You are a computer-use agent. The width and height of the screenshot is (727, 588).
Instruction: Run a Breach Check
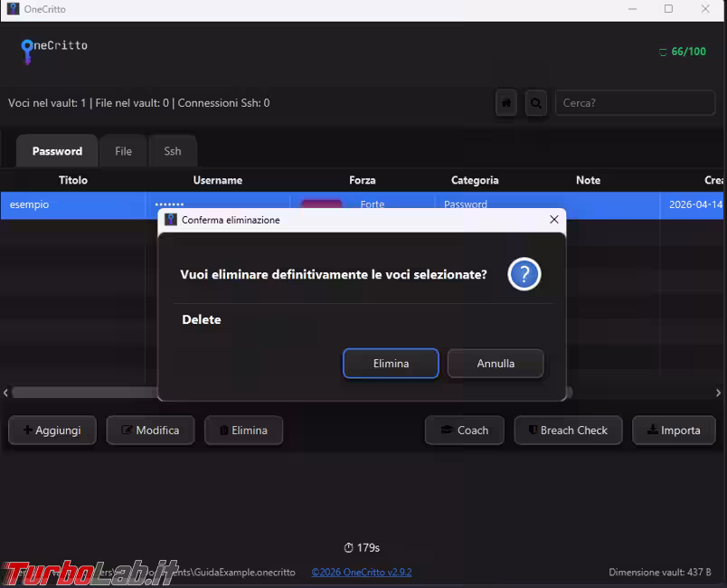568,431
